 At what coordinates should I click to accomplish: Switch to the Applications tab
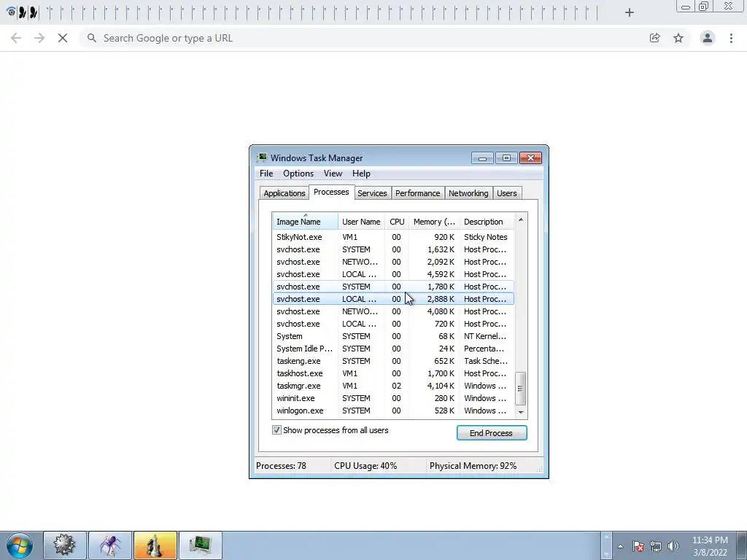(x=285, y=192)
